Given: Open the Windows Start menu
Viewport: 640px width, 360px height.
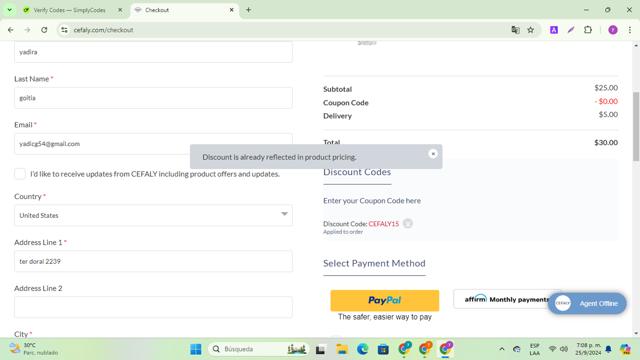Looking at the screenshot, I should (196, 349).
